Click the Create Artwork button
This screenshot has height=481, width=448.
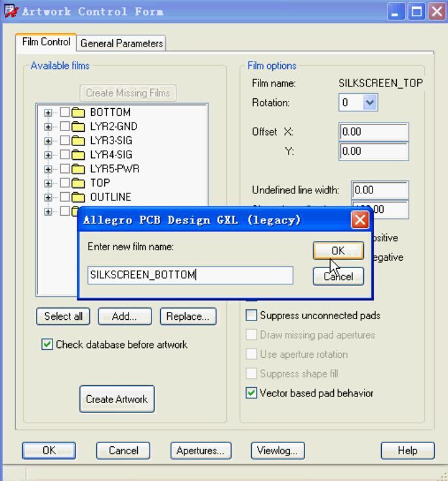point(117,399)
